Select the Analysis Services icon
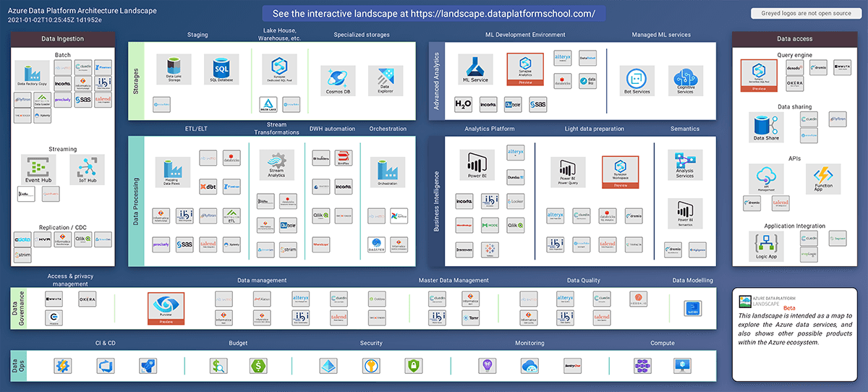This screenshot has width=868, height=392. tap(684, 166)
